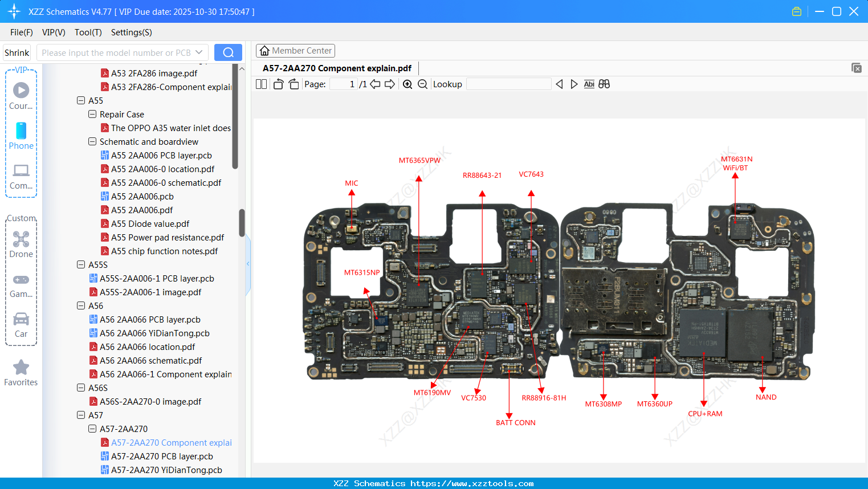This screenshot has width=868, height=489.
Task: Click the XZZ Schematics app logo
Action: 14,11
